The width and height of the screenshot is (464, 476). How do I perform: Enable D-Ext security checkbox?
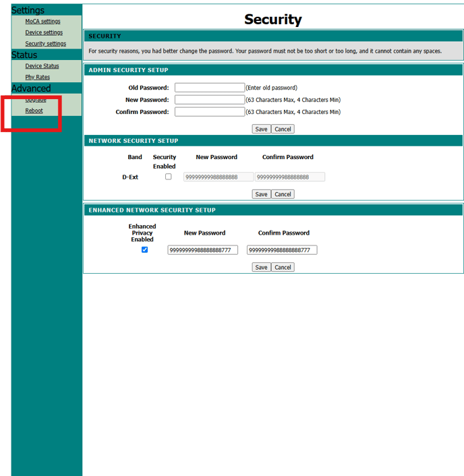(168, 177)
